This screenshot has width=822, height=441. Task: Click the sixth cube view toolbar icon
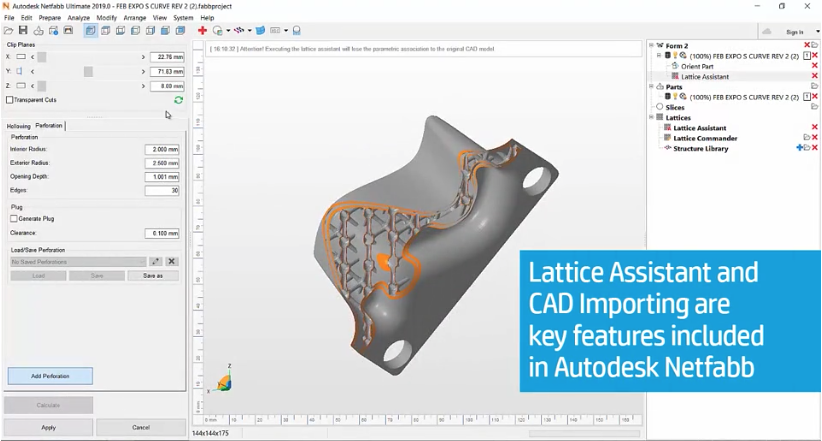tap(165, 31)
